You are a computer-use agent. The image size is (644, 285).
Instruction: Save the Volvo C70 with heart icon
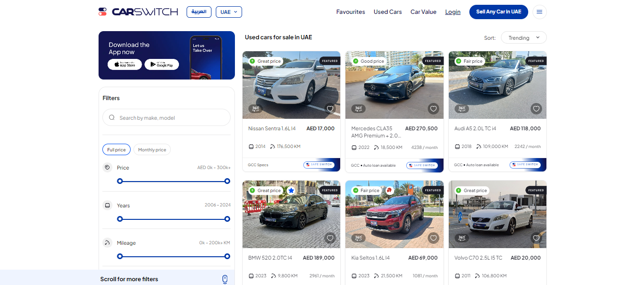pos(536,238)
